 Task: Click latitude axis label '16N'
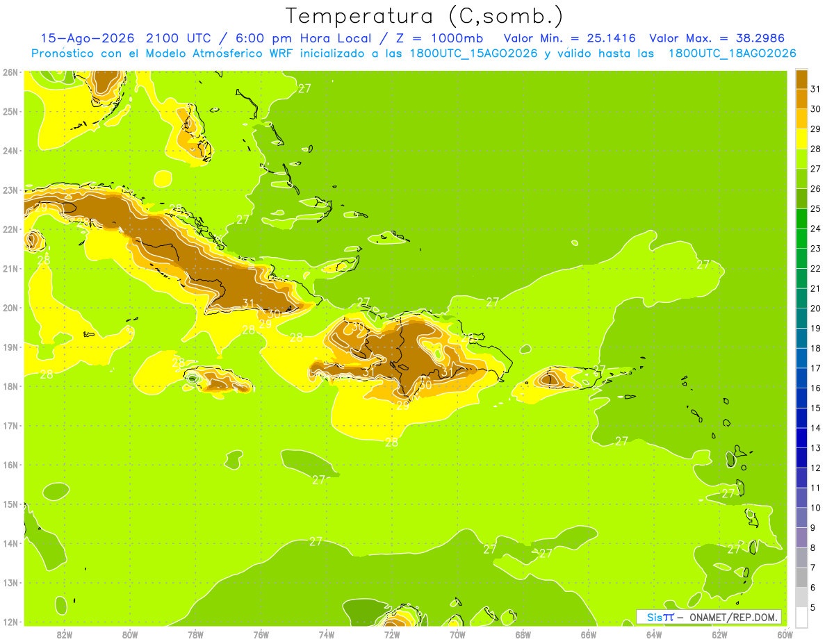coord(10,465)
